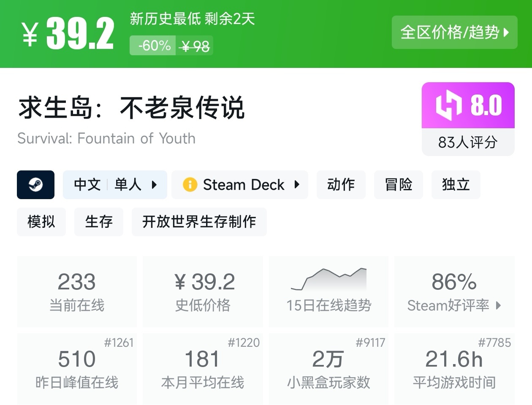Tap the 模拟 genre tag
Image resolution: width=532 pixels, height=405 pixels.
point(41,222)
